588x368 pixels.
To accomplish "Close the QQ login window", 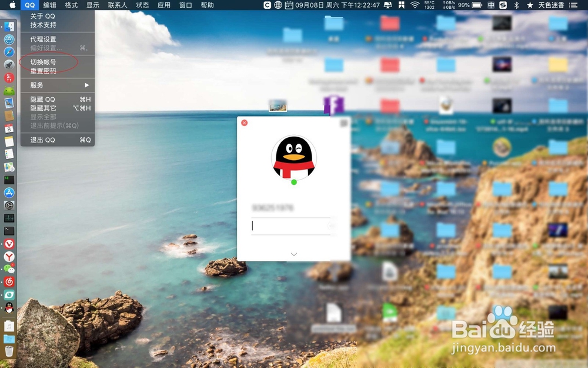I will click(x=244, y=123).
